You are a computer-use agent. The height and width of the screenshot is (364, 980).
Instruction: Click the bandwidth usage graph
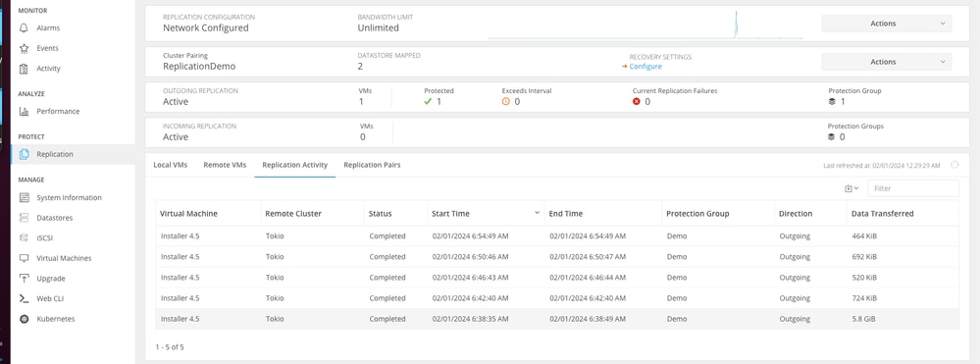(645, 25)
